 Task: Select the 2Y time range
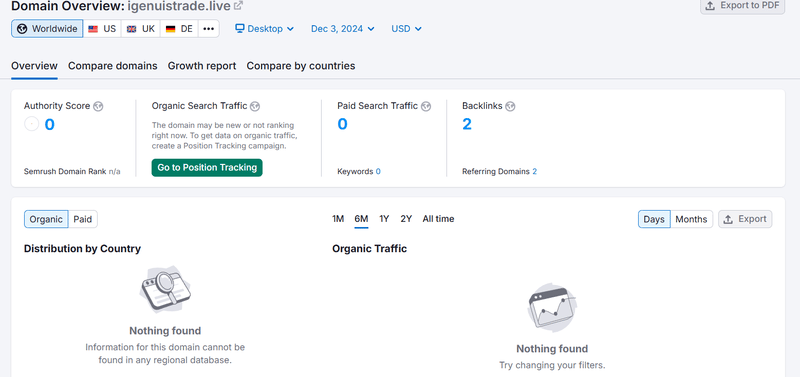(406, 219)
